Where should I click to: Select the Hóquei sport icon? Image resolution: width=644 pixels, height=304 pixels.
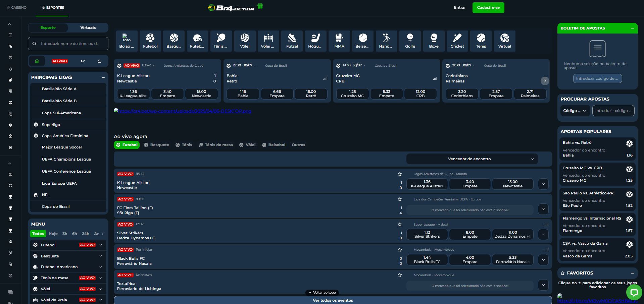click(x=315, y=41)
